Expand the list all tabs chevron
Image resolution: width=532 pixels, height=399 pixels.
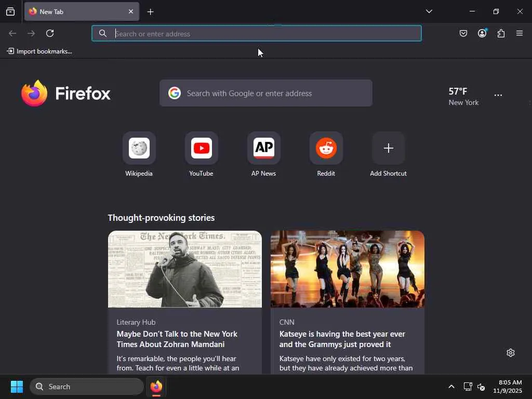point(429,11)
